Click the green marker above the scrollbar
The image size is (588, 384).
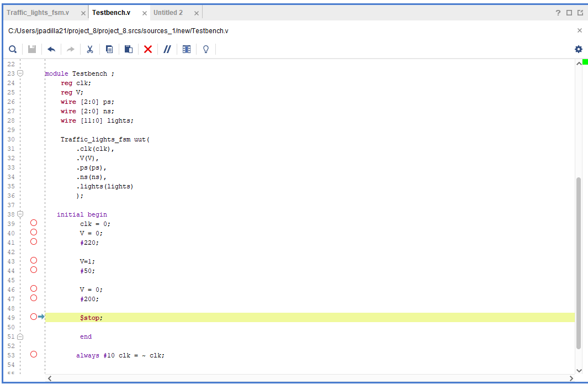tap(584, 63)
